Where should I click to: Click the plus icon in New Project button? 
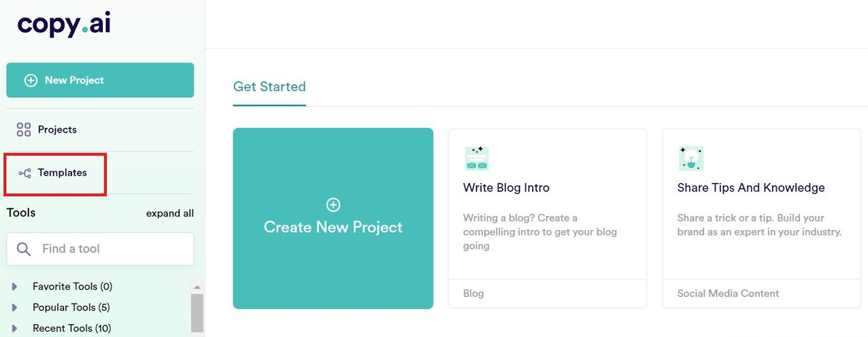tap(31, 80)
